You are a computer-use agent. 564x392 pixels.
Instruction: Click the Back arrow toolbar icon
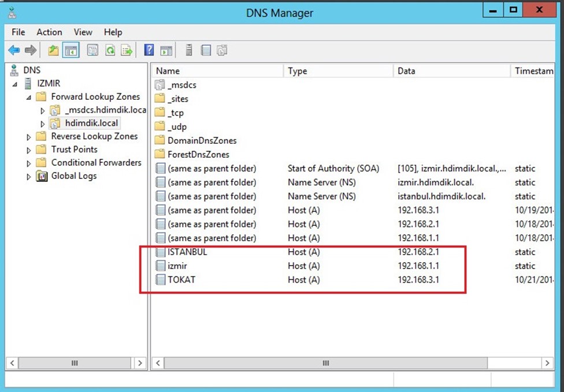pyautogui.click(x=14, y=50)
